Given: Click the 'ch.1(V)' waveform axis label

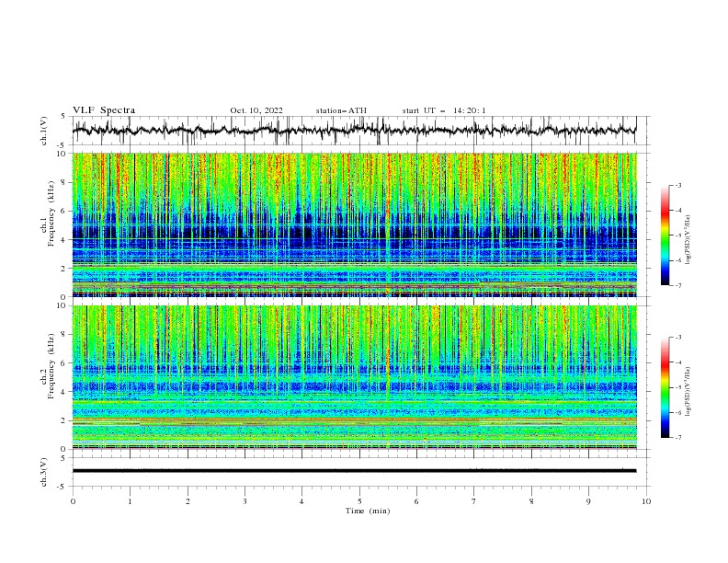Looking at the screenshot, I should click(x=44, y=131).
